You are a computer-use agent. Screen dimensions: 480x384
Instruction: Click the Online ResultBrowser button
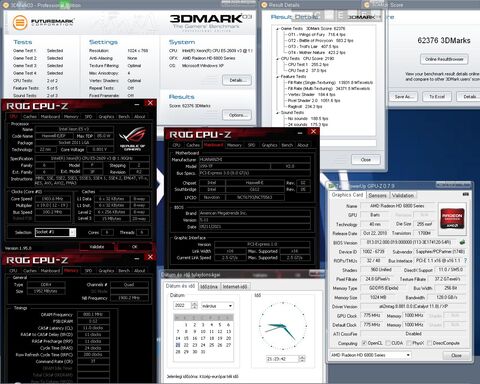pos(444,59)
